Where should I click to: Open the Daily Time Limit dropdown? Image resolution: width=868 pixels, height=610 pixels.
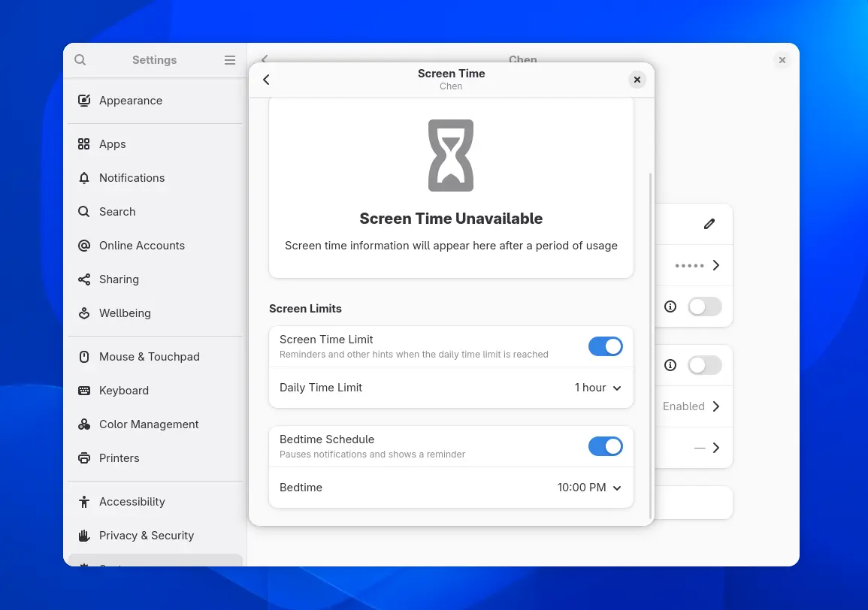pyautogui.click(x=597, y=388)
